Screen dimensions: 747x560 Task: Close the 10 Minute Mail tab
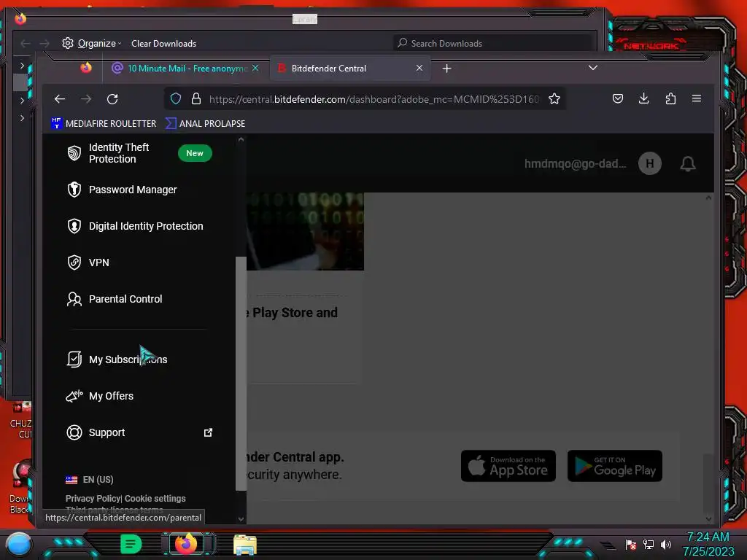(256, 68)
